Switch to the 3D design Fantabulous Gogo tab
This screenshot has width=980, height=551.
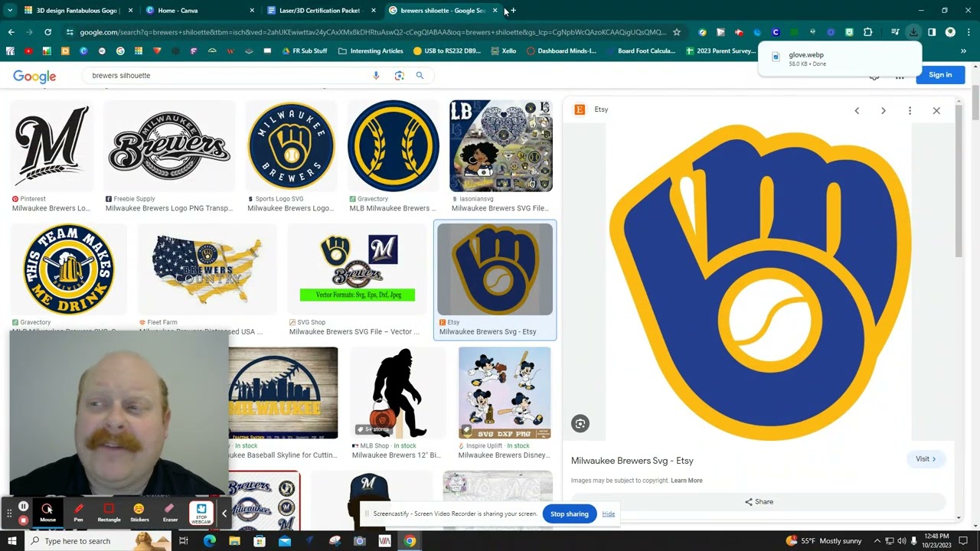coord(77,11)
